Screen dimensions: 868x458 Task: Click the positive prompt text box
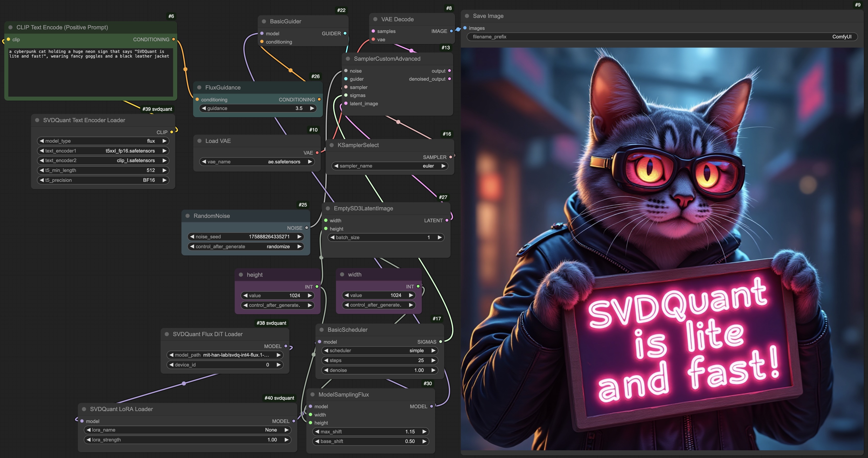[x=90, y=72]
